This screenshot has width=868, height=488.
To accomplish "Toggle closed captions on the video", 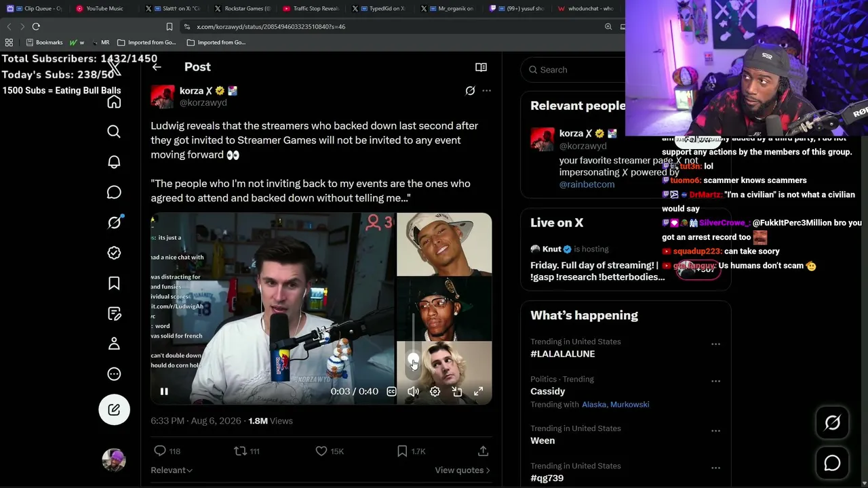I will (x=391, y=391).
